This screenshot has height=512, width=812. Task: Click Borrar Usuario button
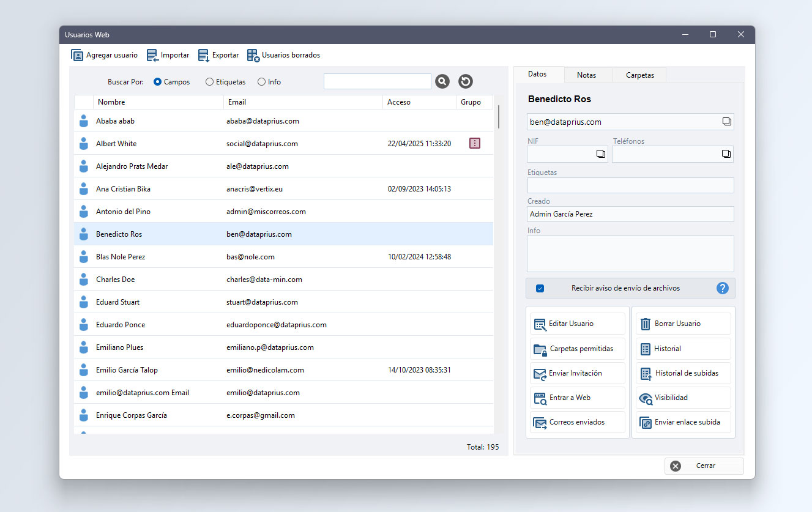[683, 324]
